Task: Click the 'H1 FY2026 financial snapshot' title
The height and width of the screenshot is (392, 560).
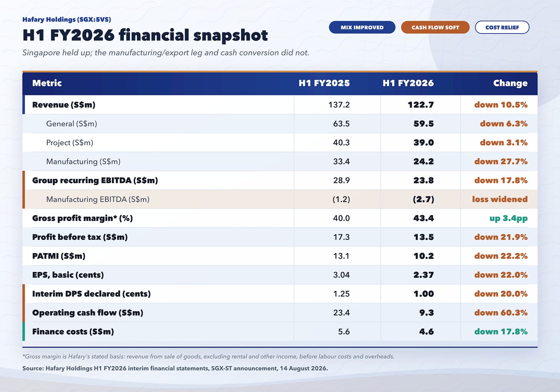Action: pyautogui.click(x=145, y=35)
